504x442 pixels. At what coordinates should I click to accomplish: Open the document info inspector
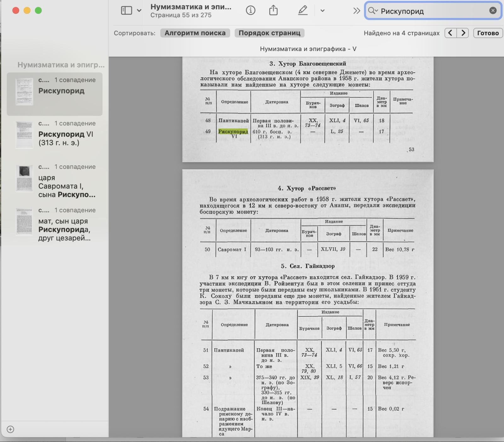pyautogui.click(x=250, y=11)
